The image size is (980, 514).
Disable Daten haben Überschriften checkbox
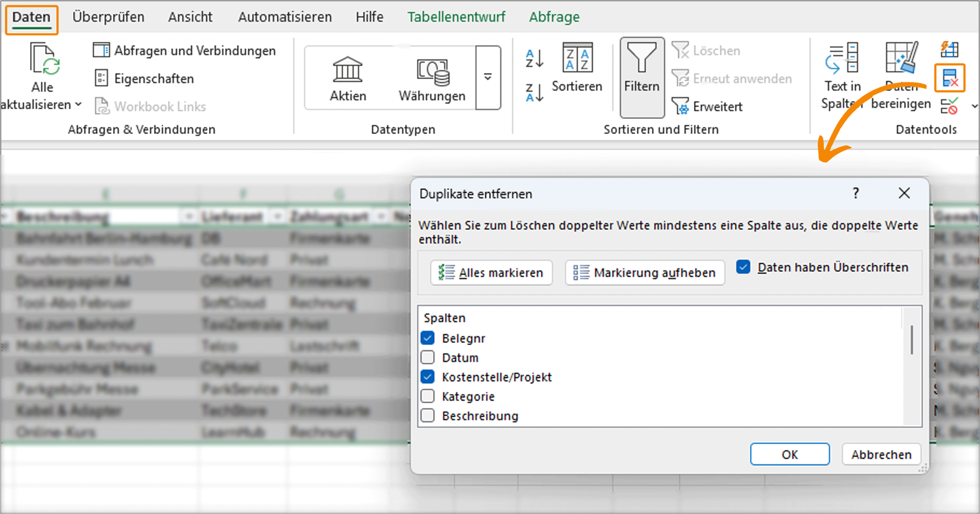743,267
